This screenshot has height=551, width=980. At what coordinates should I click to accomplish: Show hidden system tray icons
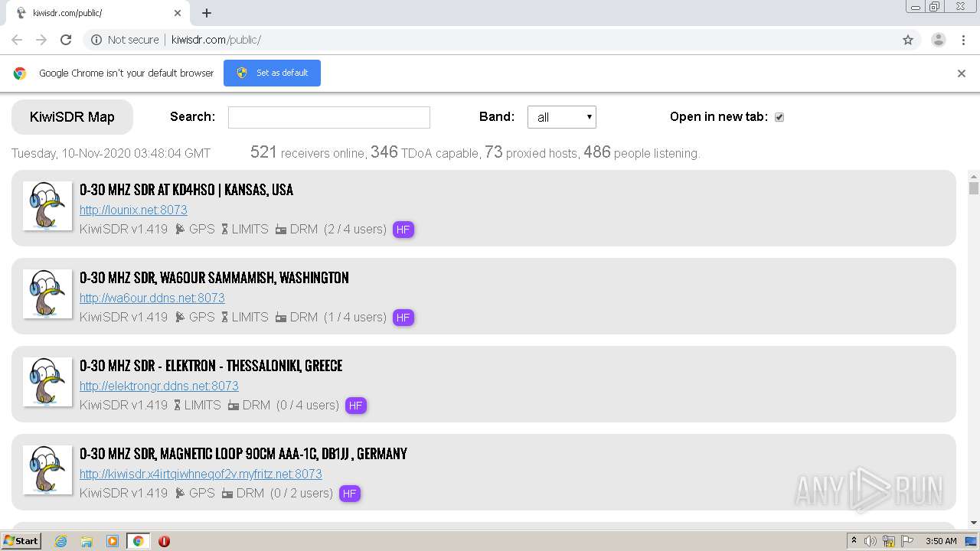coord(854,541)
